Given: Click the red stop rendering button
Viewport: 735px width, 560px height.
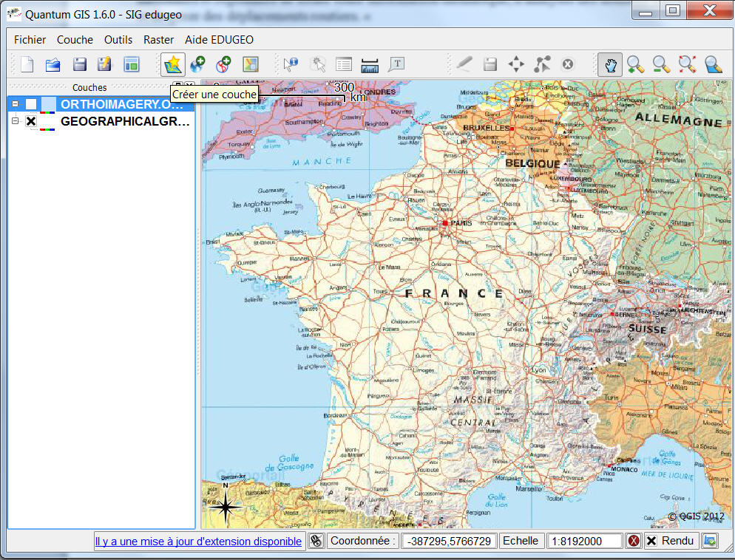Looking at the screenshot, I should pos(634,541).
